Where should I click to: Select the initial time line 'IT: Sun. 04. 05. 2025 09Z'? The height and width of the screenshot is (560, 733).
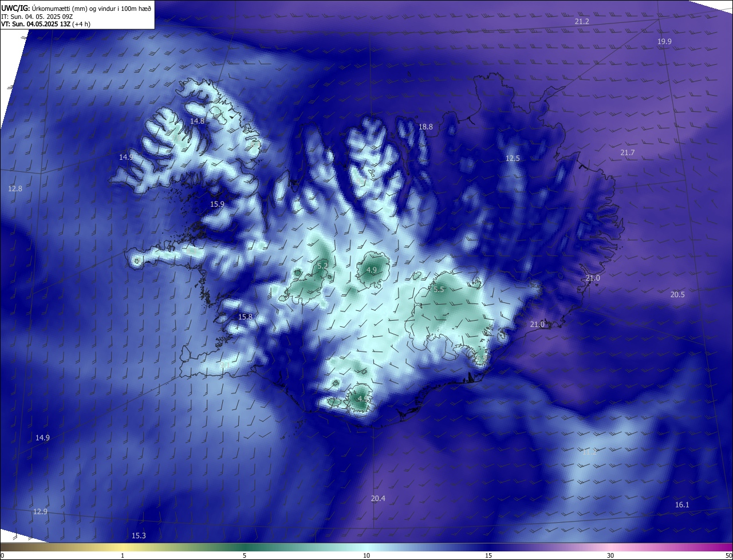pyautogui.click(x=37, y=16)
